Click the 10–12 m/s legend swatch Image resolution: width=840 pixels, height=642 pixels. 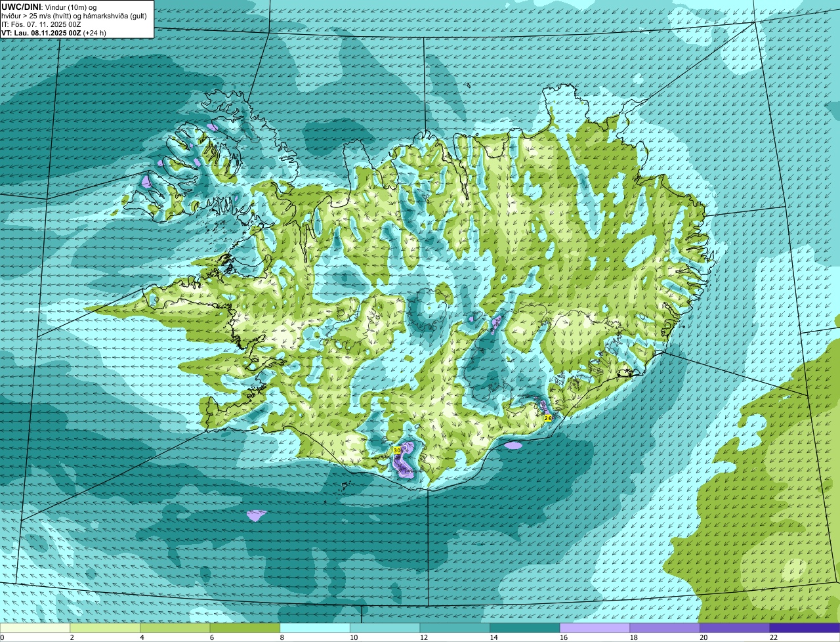coord(385,628)
